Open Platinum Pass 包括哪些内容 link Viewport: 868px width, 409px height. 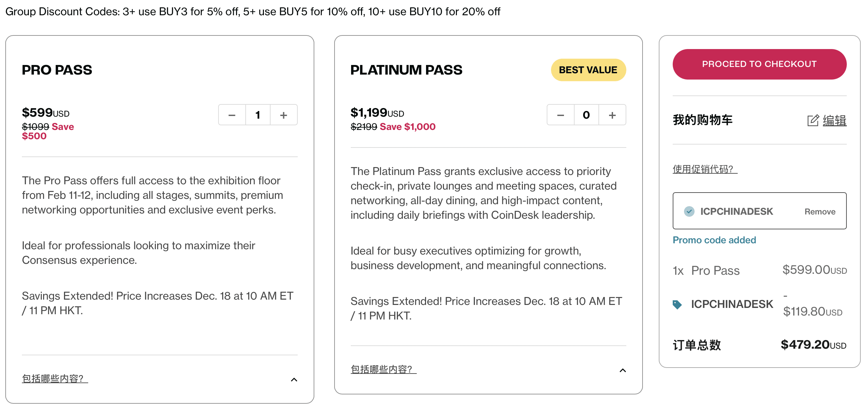point(383,369)
